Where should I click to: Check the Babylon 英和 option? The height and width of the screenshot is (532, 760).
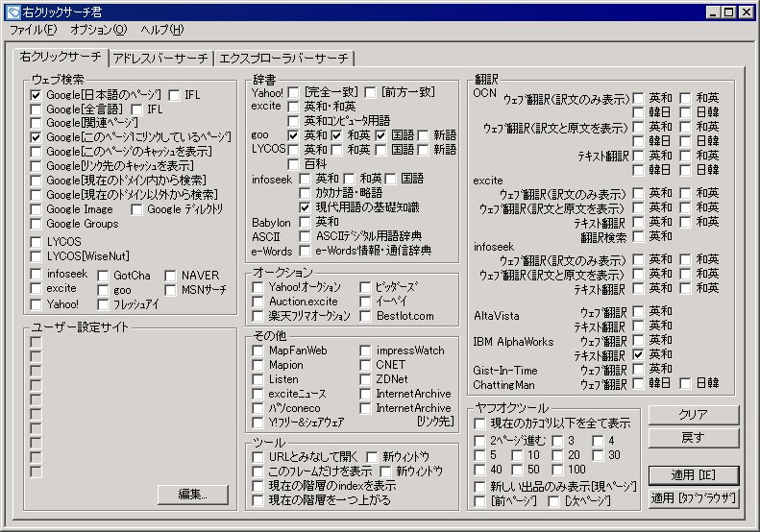305,223
